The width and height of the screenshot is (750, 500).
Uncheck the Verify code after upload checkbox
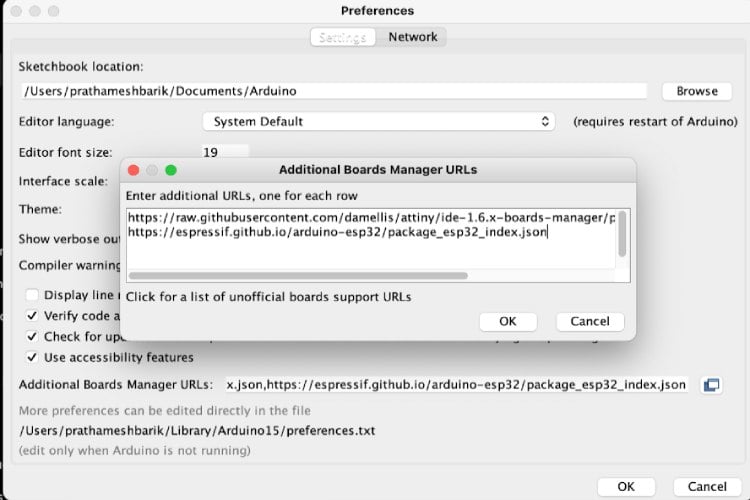point(33,316)
